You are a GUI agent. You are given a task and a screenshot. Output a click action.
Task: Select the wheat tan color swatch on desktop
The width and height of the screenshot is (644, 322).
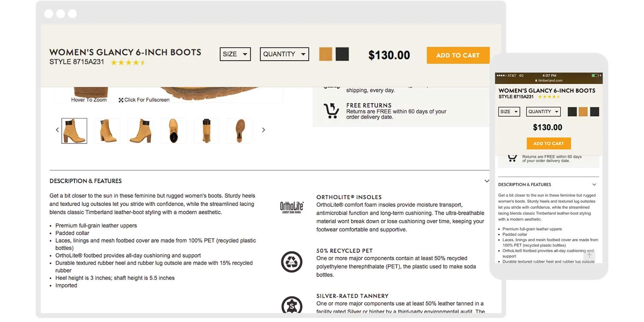[326, 54]
